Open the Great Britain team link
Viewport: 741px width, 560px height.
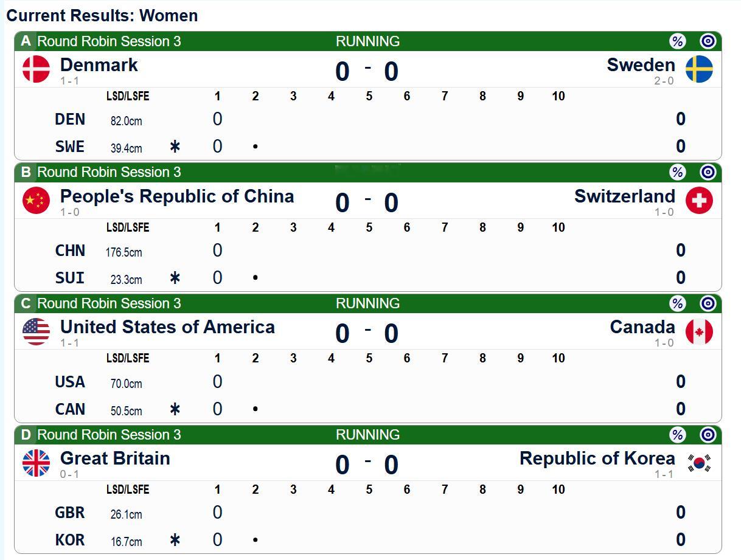(x=115, y=458)
